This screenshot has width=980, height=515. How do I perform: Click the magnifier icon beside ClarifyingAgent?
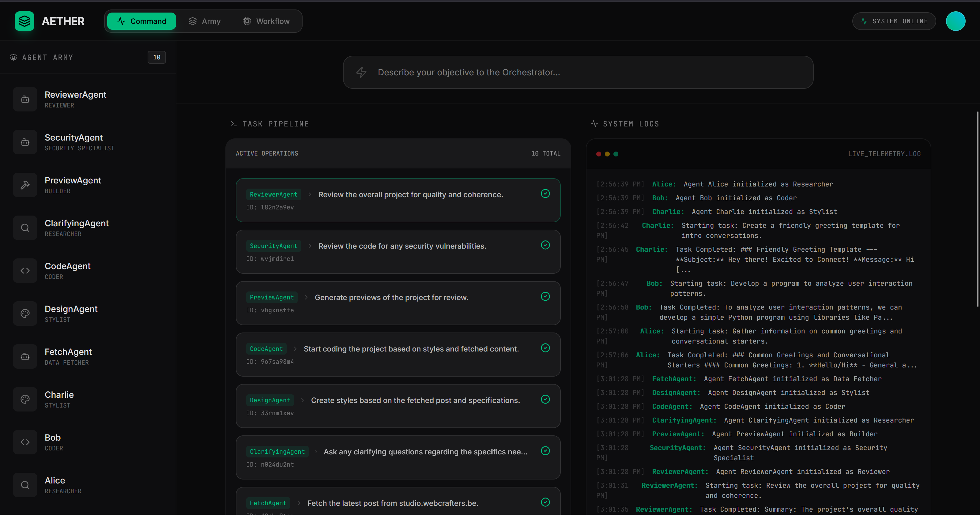[x=25, y=228]
